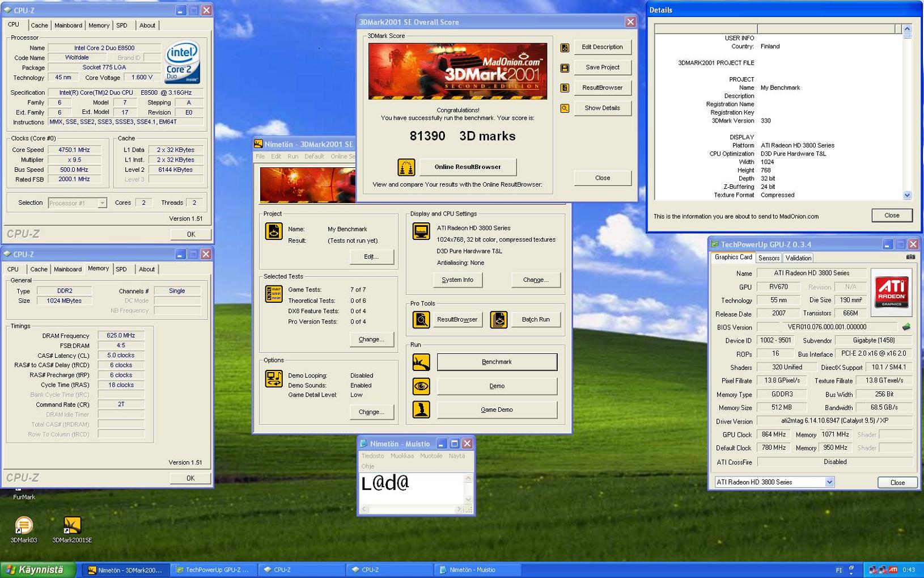Image resolution: width=924 pixels, height=578 pixels.
Task: Click the Demo eye icon
Action: tap(421, 386)
